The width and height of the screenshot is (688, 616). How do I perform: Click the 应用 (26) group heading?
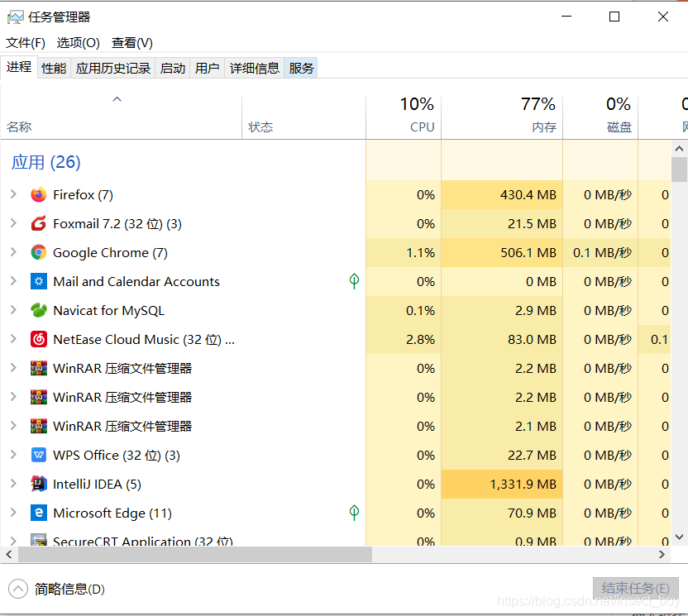coord(45,162)
